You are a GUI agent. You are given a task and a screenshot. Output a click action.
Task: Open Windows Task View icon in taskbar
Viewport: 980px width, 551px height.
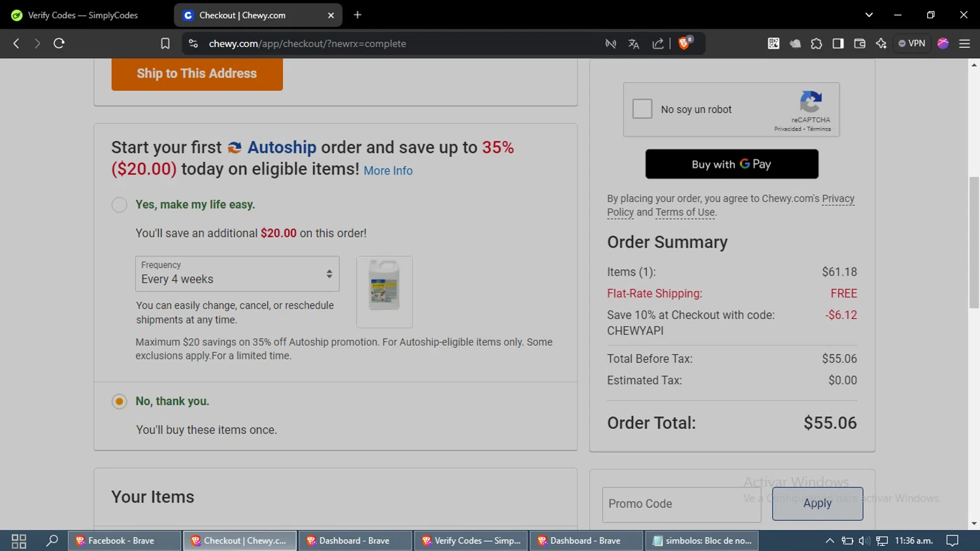click(x=19, y=541)
